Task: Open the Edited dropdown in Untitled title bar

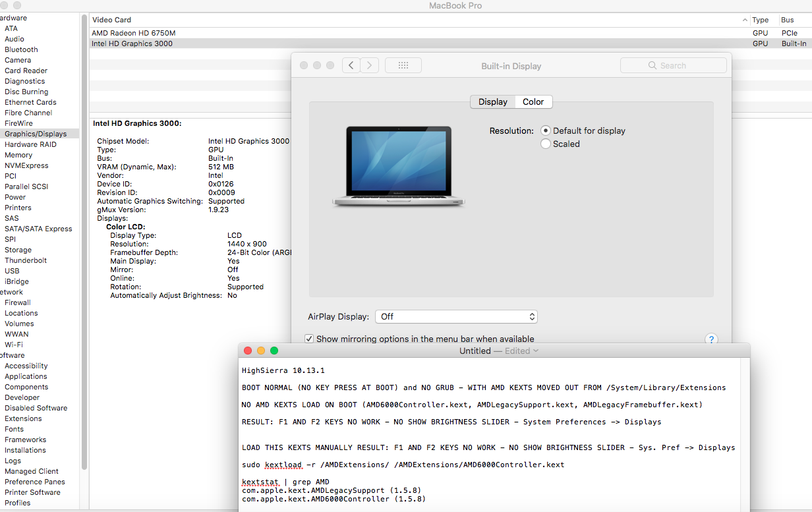Action: (x=521, y=351)
